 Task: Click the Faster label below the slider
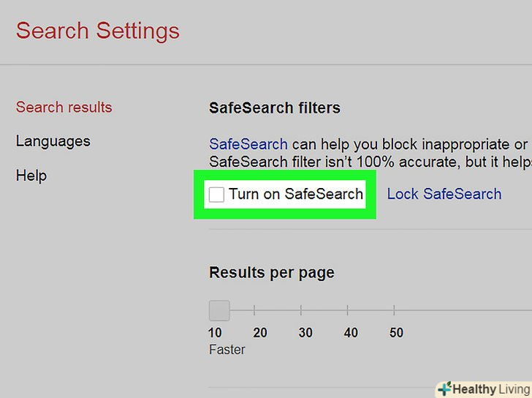[x=227, y=349]
